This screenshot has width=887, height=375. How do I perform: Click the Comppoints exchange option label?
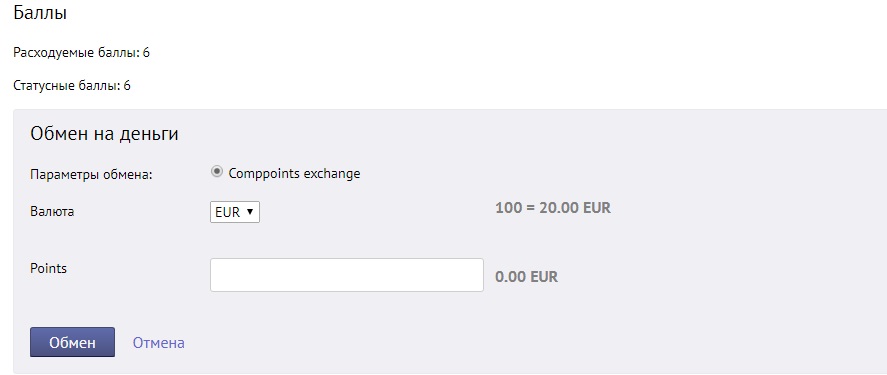(x=294, y=174)
